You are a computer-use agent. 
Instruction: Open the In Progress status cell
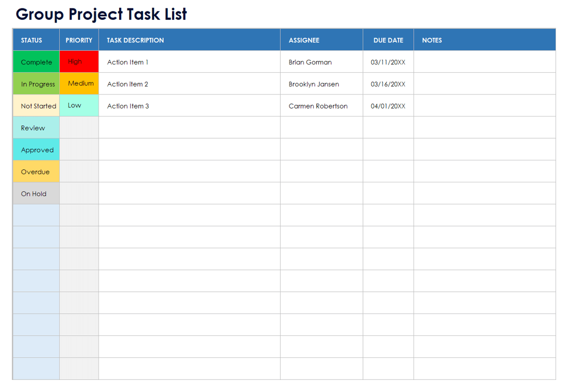[x=36, y=84]
